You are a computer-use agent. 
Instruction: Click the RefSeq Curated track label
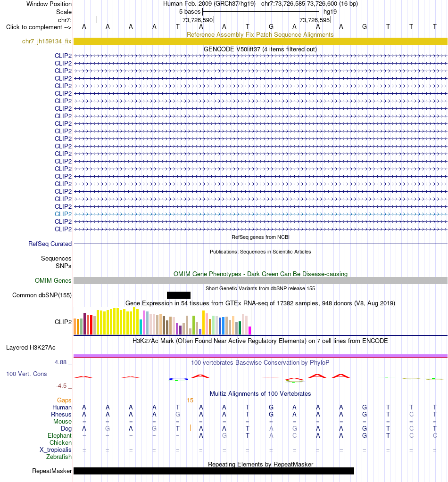point(50,244)
